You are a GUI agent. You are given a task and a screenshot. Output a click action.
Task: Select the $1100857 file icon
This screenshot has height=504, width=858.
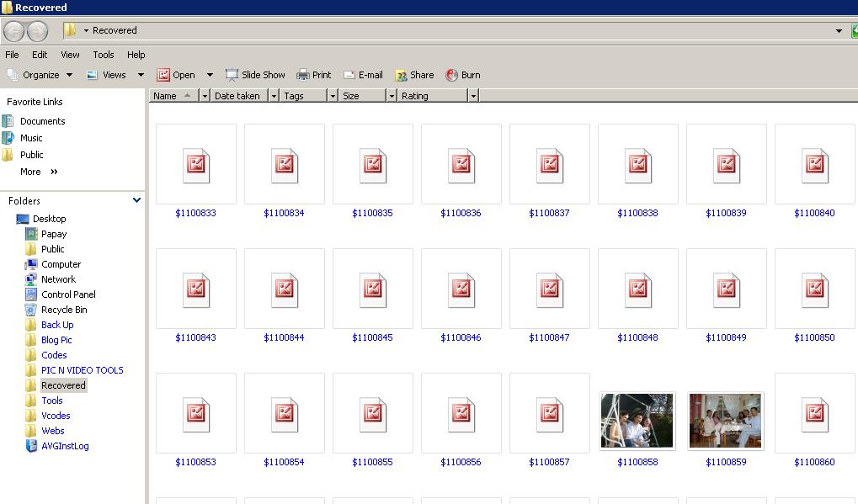point(550,414)
